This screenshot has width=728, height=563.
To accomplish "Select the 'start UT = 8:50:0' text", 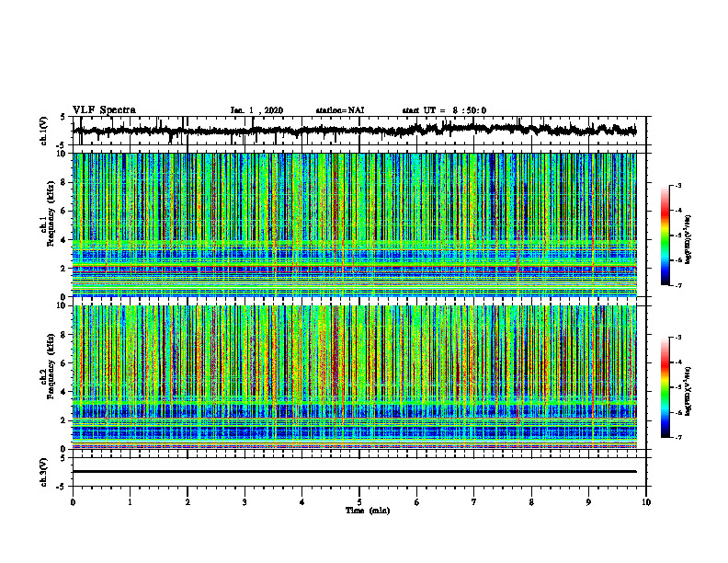I will [x=444, y=110].
